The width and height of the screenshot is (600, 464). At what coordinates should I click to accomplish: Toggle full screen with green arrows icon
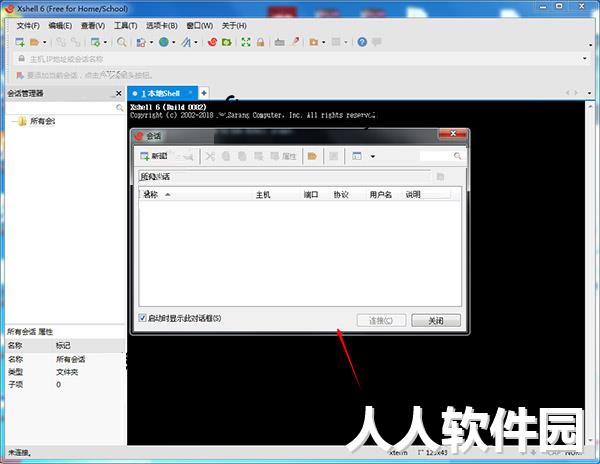(246, 42)
